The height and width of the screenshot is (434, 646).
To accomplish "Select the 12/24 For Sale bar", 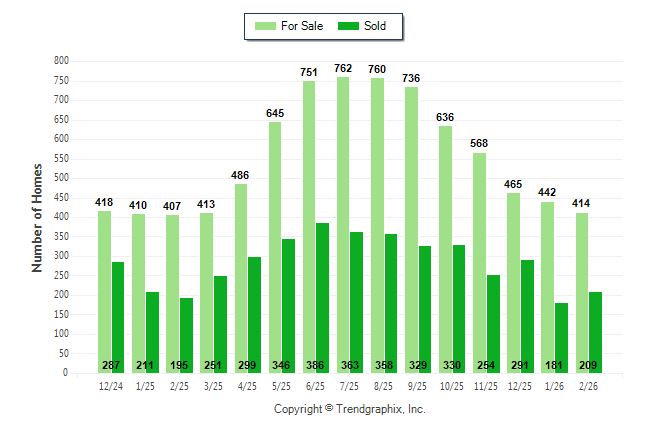I will 104,291.
